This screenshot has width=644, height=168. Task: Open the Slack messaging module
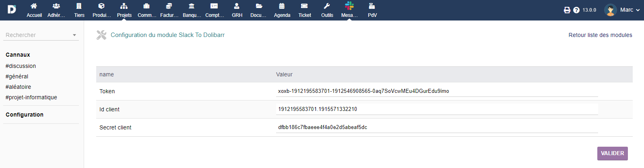tap(349, 10)
